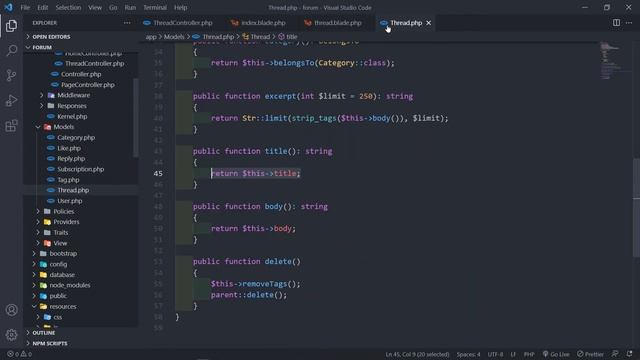Expand the node_modules folder

point(69,285)
